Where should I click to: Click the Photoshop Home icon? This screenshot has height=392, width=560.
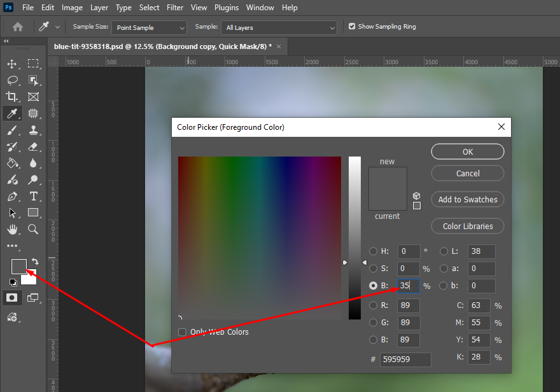coord(17,27)
